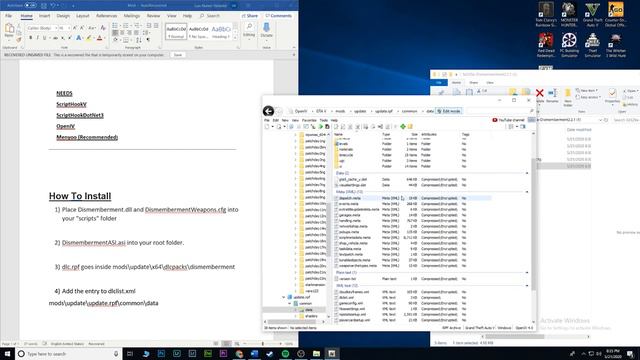Image resolution: width=640 pixels, height=360 pixels.
Task: Open the font color dropdown arrow
Action: [x=104, y=38]
